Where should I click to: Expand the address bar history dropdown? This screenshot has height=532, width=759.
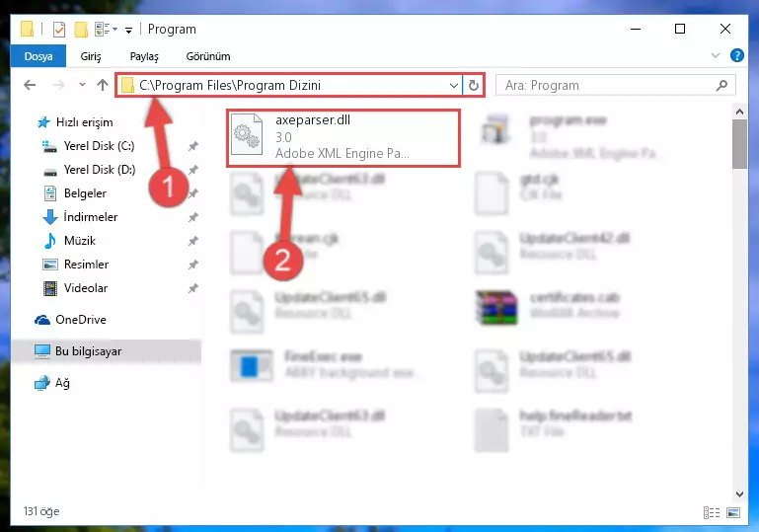point(454,86)
